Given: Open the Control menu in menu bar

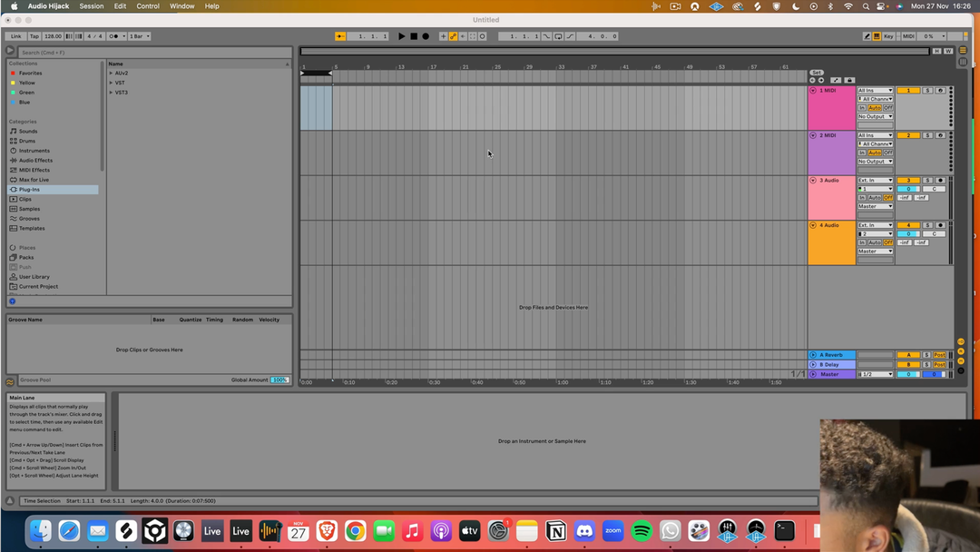Looking at the screenshot, I should pyautogui.click(x=148, y=6).
